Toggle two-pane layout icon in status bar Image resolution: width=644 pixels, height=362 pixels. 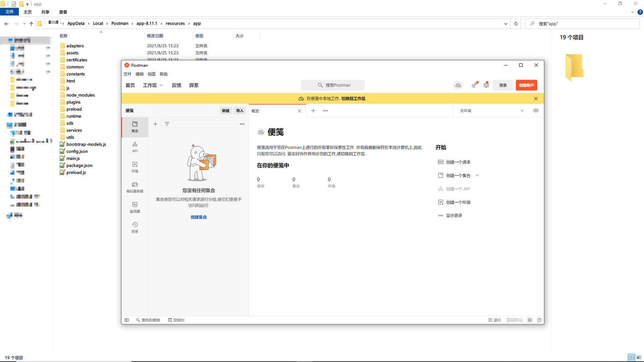[530, 320]
